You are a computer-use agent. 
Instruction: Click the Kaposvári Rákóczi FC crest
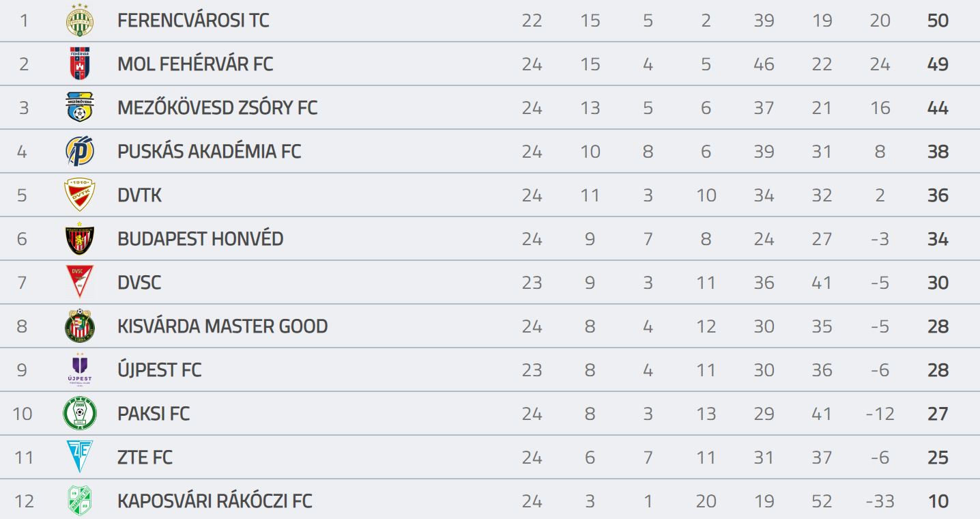coord(80,501)
